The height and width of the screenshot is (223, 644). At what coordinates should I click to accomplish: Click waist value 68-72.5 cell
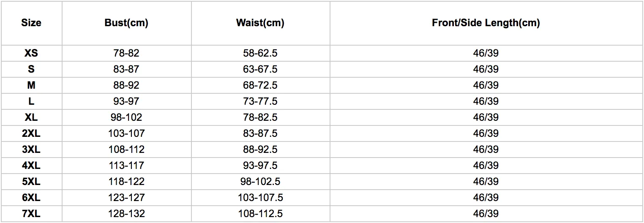coord(260,85)
